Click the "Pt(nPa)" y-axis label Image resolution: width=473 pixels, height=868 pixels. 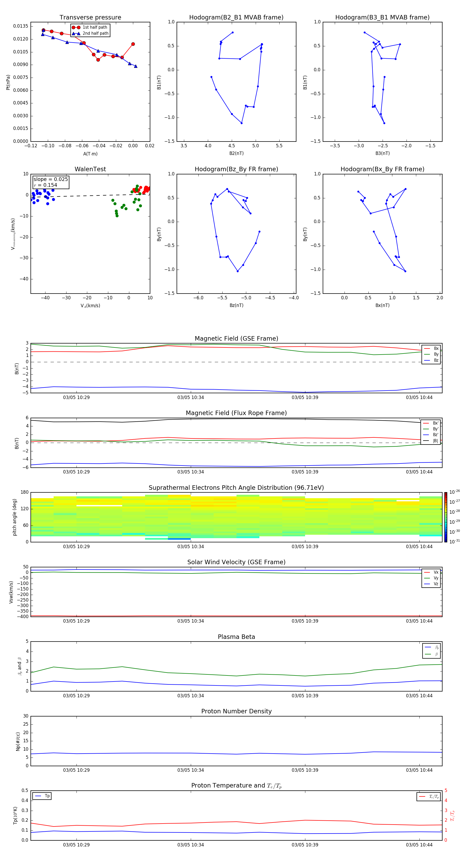point(8,82)
